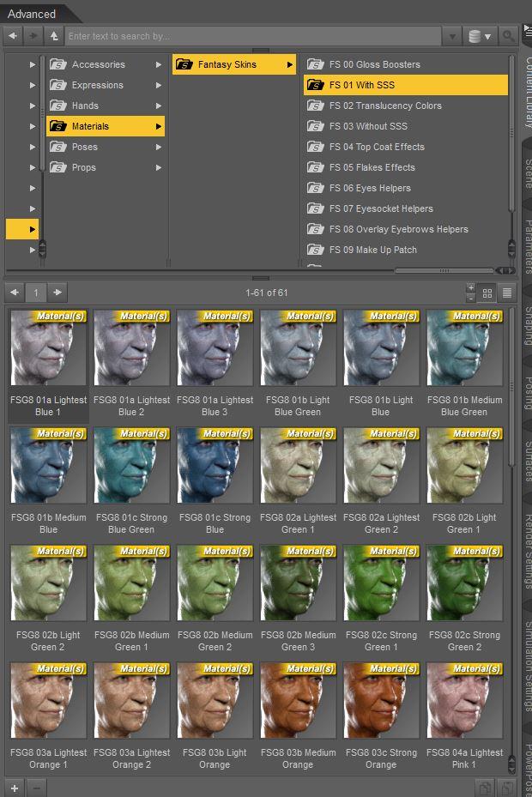Open the Hands folder
This screenshot has height=797, width=532.
pos(106,106)
